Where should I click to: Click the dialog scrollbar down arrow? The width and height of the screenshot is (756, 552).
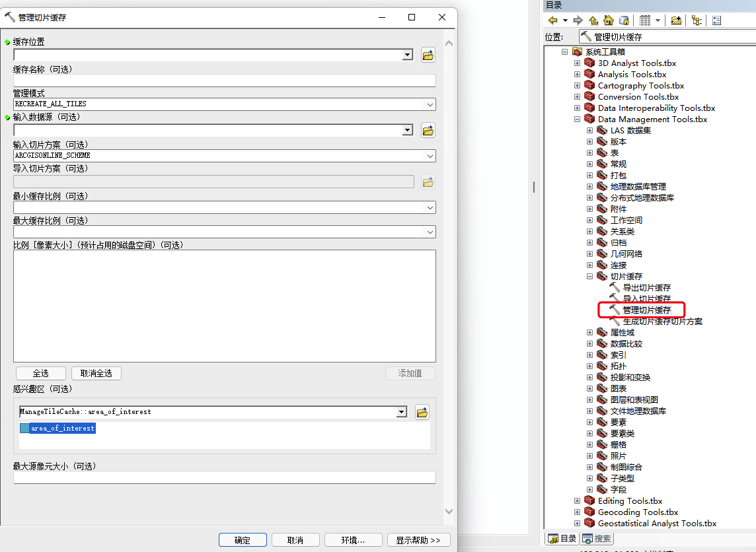449,511
